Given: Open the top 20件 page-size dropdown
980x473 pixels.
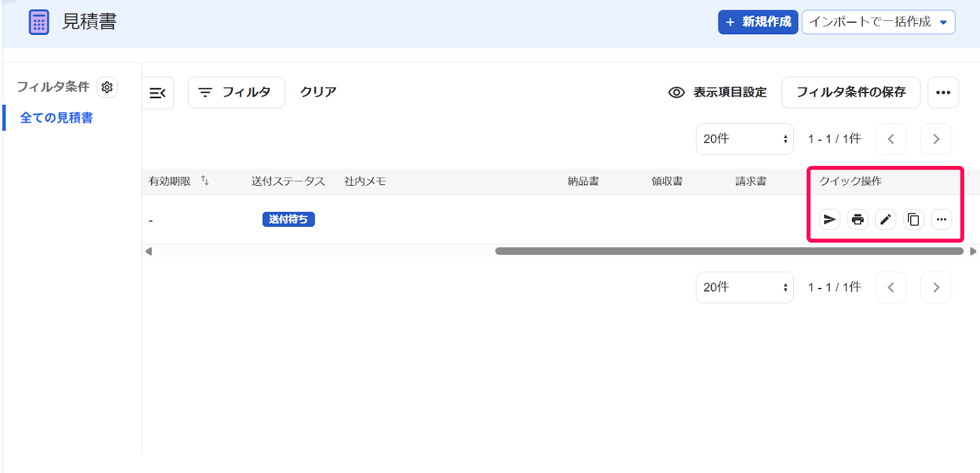Looking at the screenshot, I should click(x=745, y=139).
